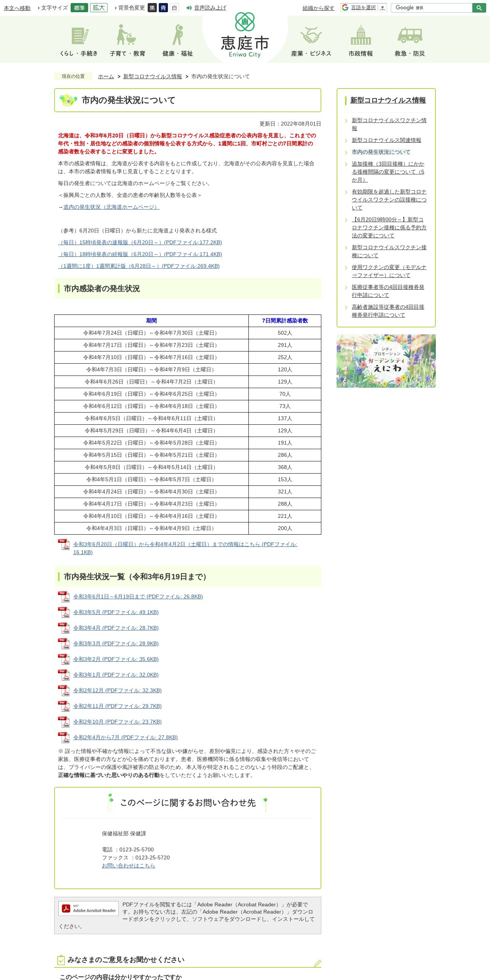This screenshot has width=490, height=980.
Task: Click PDF icon next to 令和2年12月
Action: tap(64, 690)
